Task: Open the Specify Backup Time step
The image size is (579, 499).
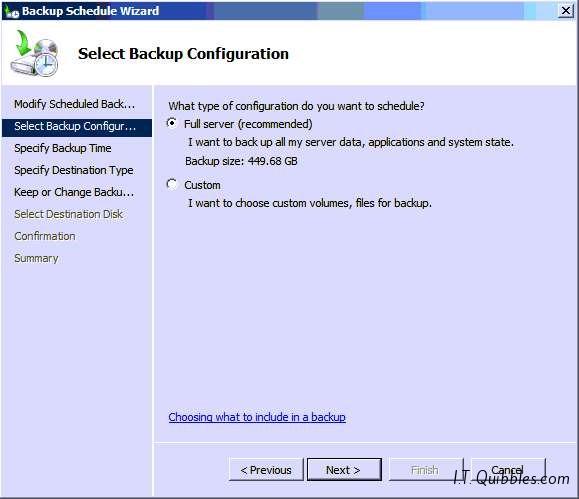Action: (x=63, y=148)
